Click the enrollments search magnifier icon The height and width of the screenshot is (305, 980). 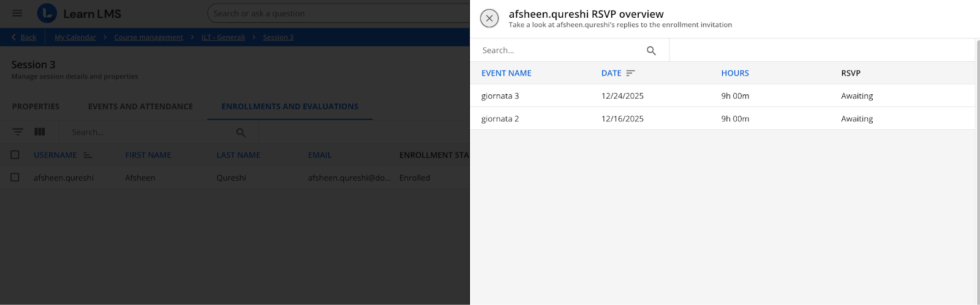pos(241,132)
